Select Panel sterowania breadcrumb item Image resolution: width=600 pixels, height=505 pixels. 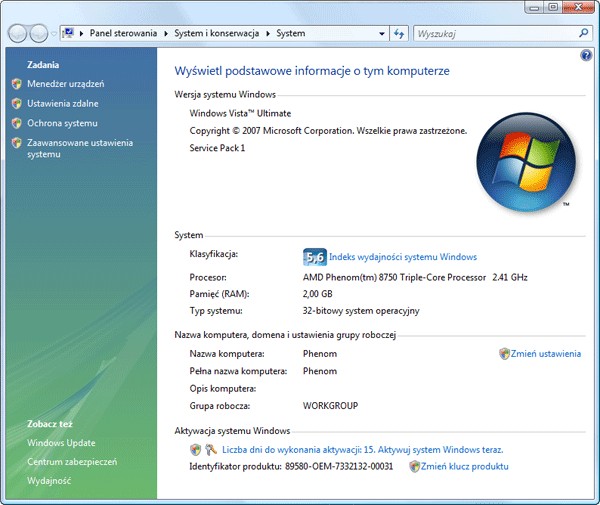(123, 33)
